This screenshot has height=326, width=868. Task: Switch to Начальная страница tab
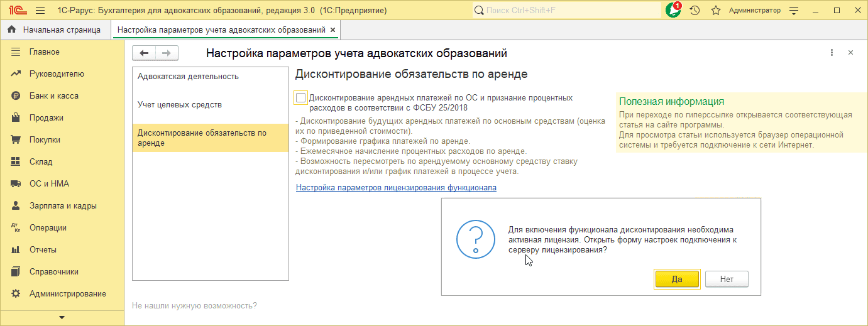[x=61, y=30]
